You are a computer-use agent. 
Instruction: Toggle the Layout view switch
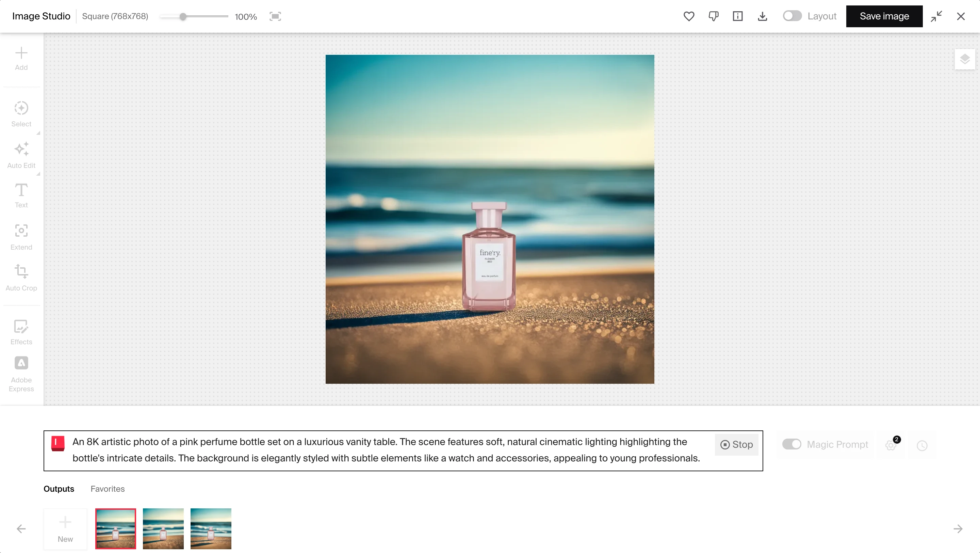(x=792, y=16)
